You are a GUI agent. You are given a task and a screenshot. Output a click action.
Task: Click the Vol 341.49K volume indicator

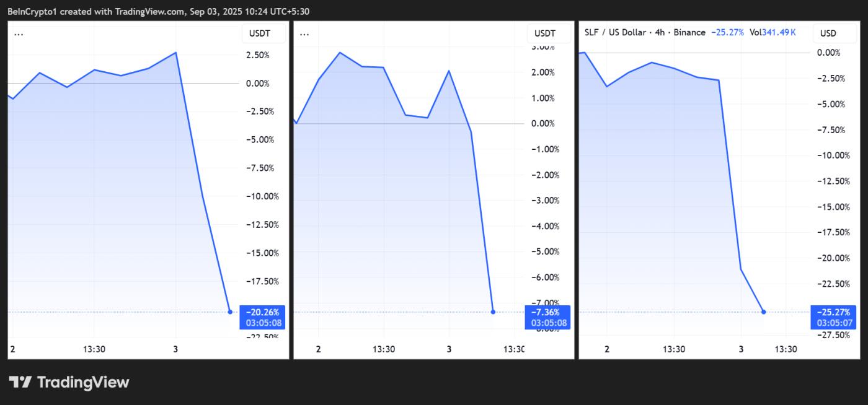point(773,32)
